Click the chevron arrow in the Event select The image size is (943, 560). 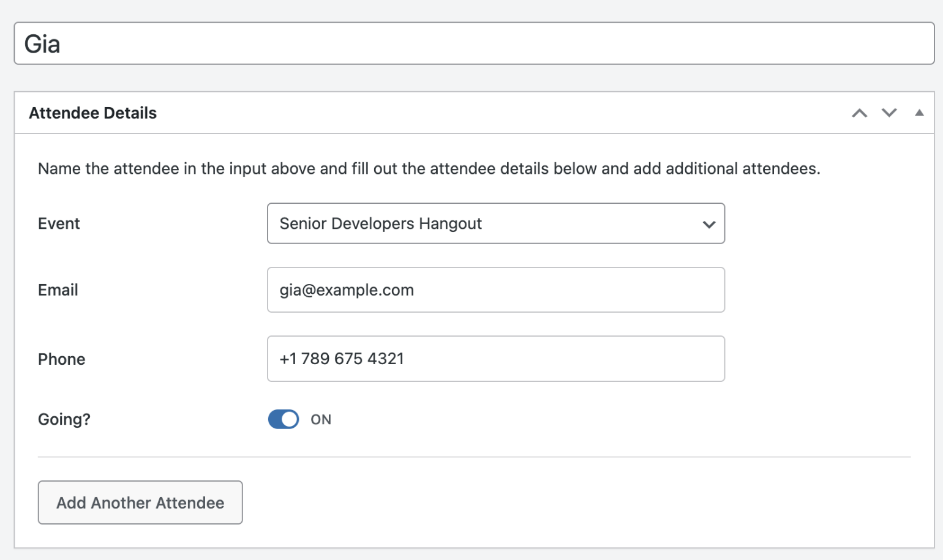pyautogui.click(x=709, y=225)
